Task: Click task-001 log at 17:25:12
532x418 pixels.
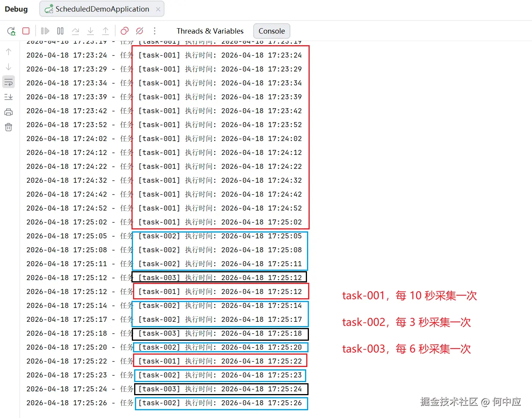Action: tap(164, 292)
